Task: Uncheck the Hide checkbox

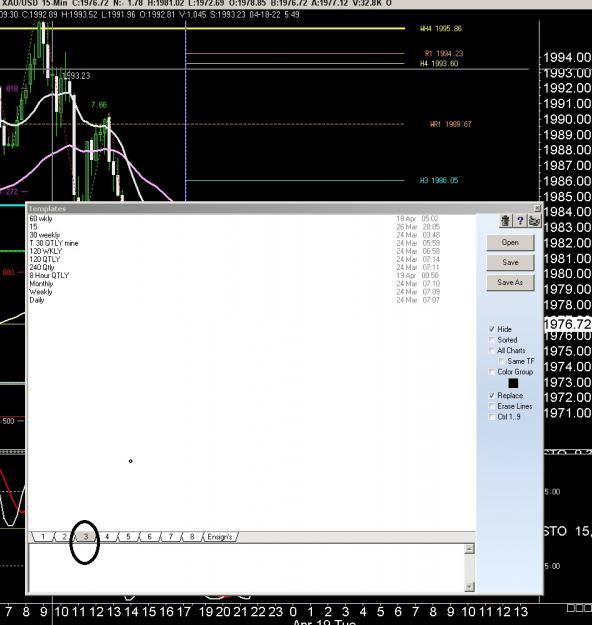Action: click(x=492, y=329)
